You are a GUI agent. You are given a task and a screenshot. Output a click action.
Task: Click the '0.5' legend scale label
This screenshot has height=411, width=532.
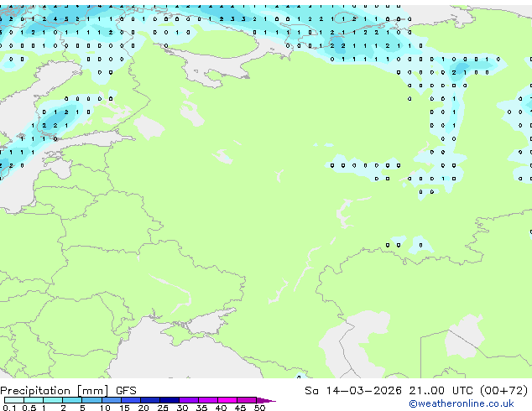(x=29, y=408)
